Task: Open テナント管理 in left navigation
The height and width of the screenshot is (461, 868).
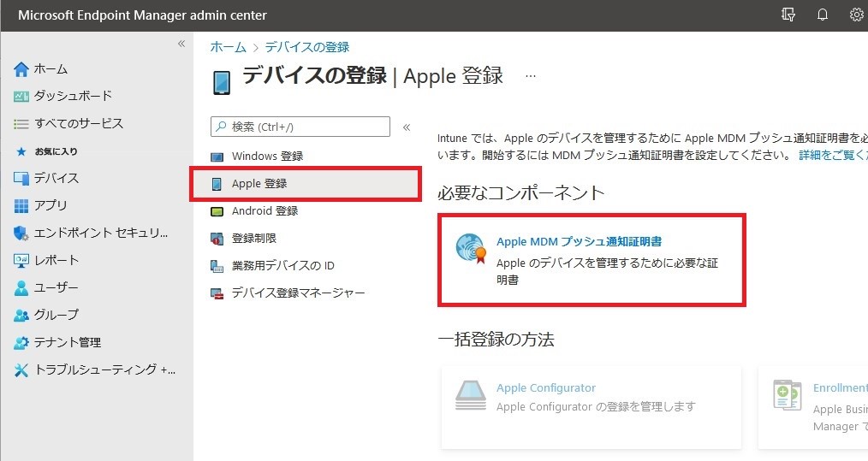Action: (68, 343)
